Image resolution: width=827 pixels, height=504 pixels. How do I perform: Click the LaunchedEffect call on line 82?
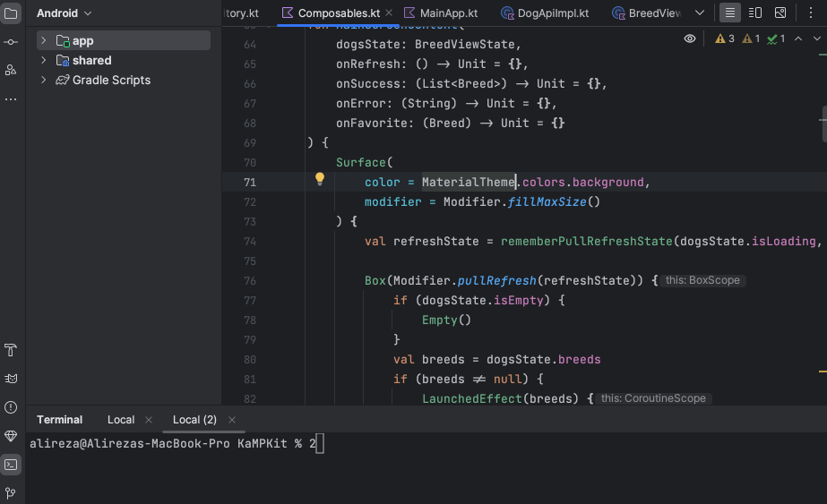pyautogui.click(x=471, y=398)
